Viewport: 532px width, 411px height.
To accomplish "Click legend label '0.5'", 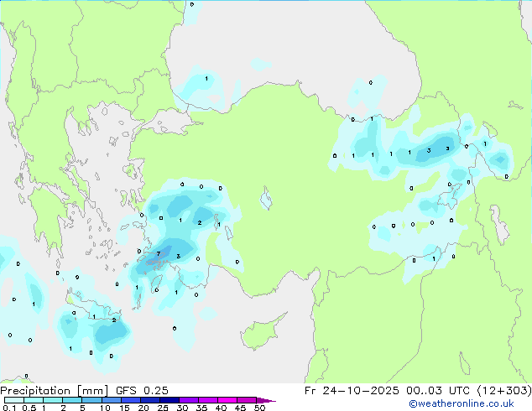I will (x=29, y=408).
